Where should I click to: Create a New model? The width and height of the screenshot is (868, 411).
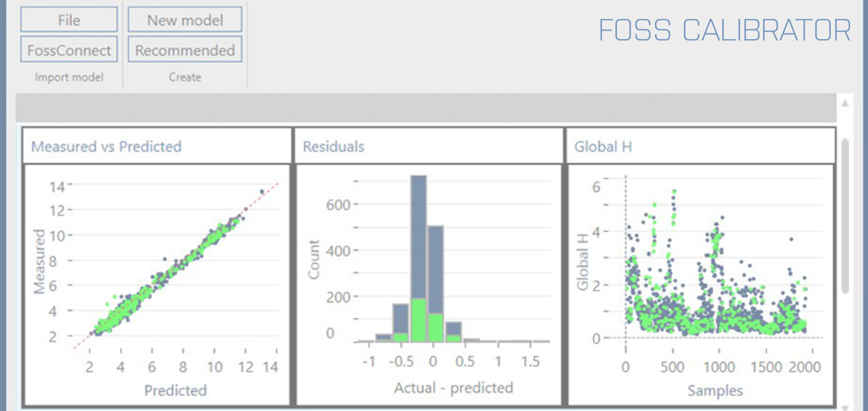185,20
